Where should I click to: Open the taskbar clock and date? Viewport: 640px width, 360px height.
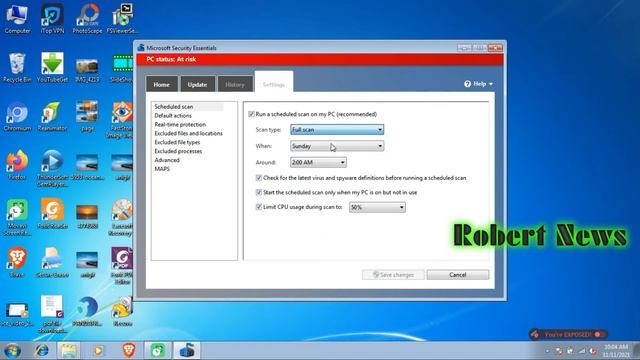tap(616, 351)
